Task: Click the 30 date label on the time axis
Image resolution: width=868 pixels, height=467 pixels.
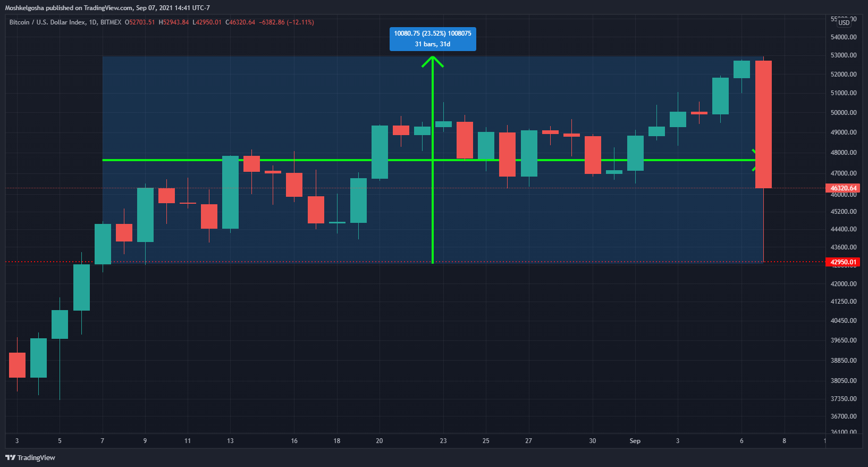Action: click(592, 441)
